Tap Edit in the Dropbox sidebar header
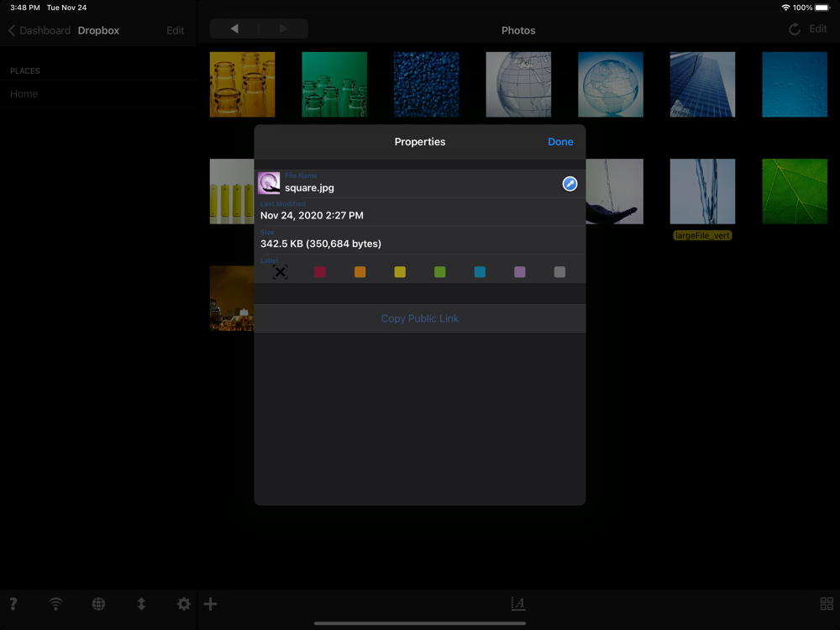This screenshot has width=840, height=630. tap(176, 30)
